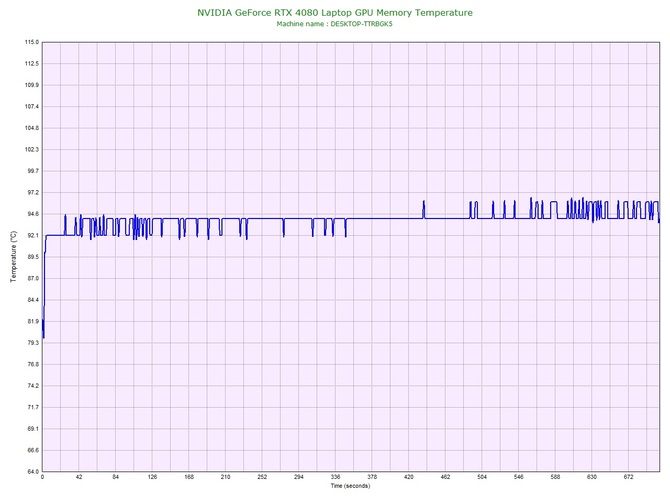This screenshot has height=503, width=670.
Task: Click the 84 seconds x-axis label
Action: [x=116, y=477]
